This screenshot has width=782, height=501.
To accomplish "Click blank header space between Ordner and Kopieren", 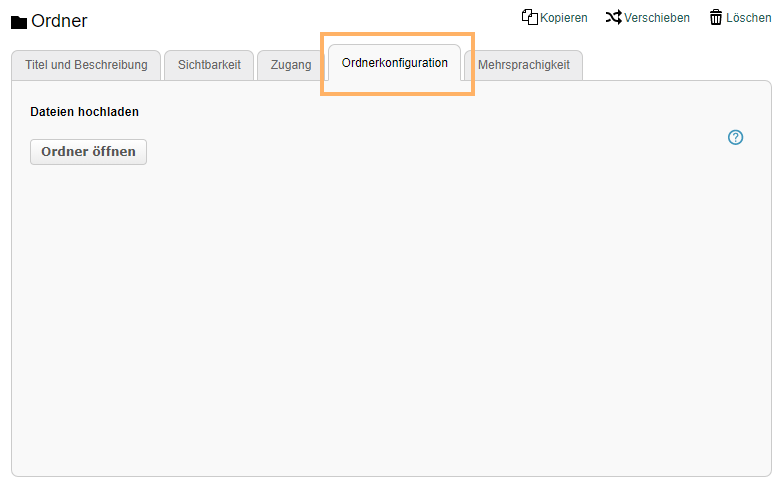I will 300,18.
